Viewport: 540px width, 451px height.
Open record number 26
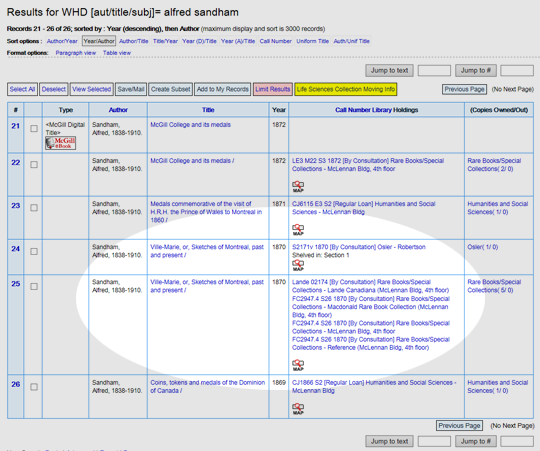pos(15,384)
